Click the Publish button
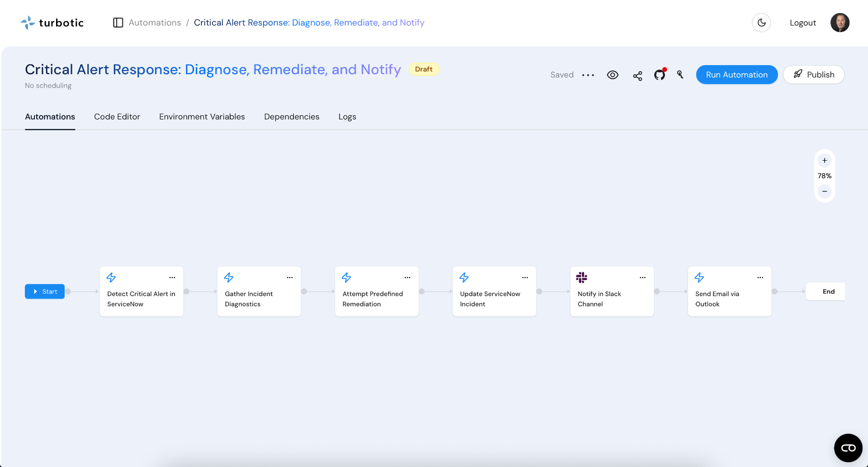The image size is (868, 467). tap(814, 75)
